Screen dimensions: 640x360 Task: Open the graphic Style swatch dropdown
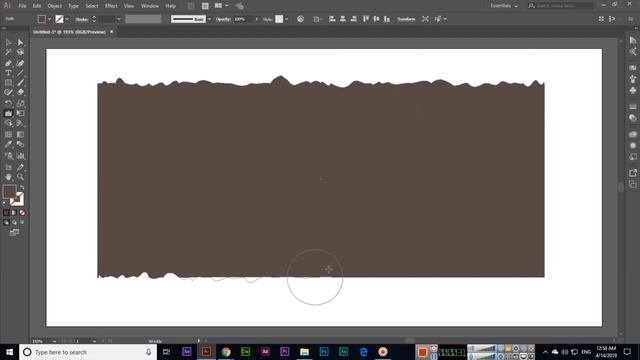coord(287,19)
